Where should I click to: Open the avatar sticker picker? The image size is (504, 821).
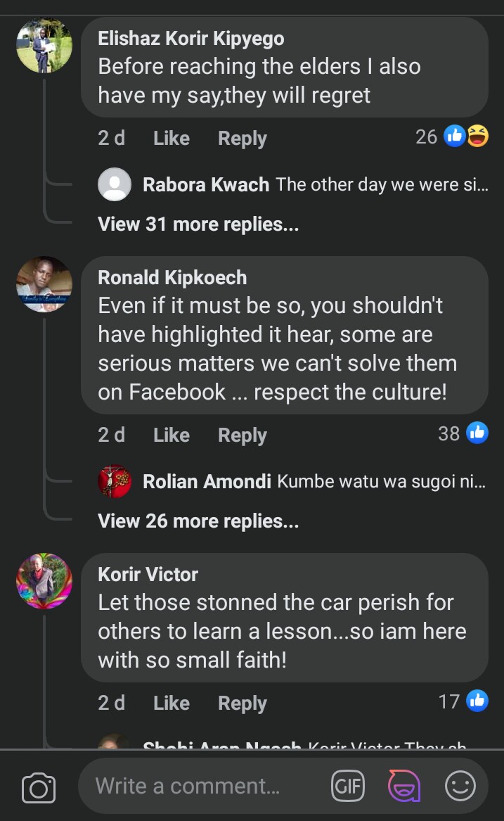pyautogui.click(x=404, y=786)
